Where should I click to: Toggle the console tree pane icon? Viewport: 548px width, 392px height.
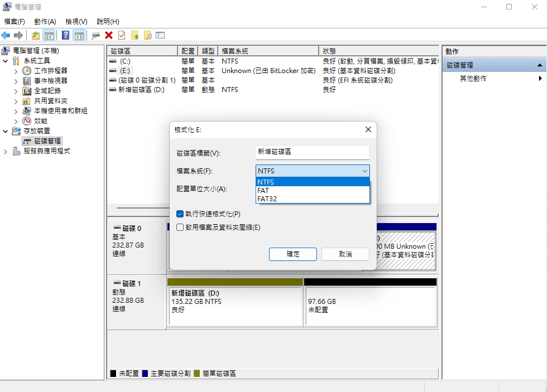pos(49,35)
